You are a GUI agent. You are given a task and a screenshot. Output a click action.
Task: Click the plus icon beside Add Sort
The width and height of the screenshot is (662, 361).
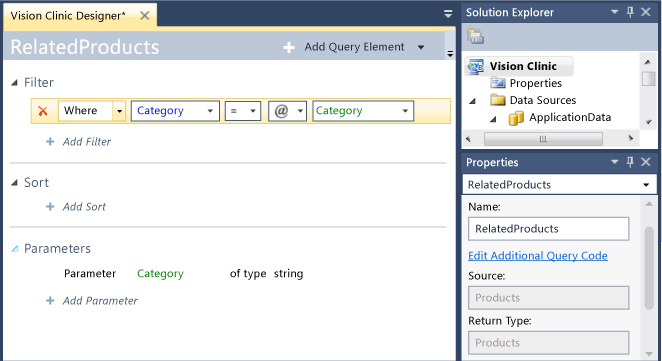point(50,206)
